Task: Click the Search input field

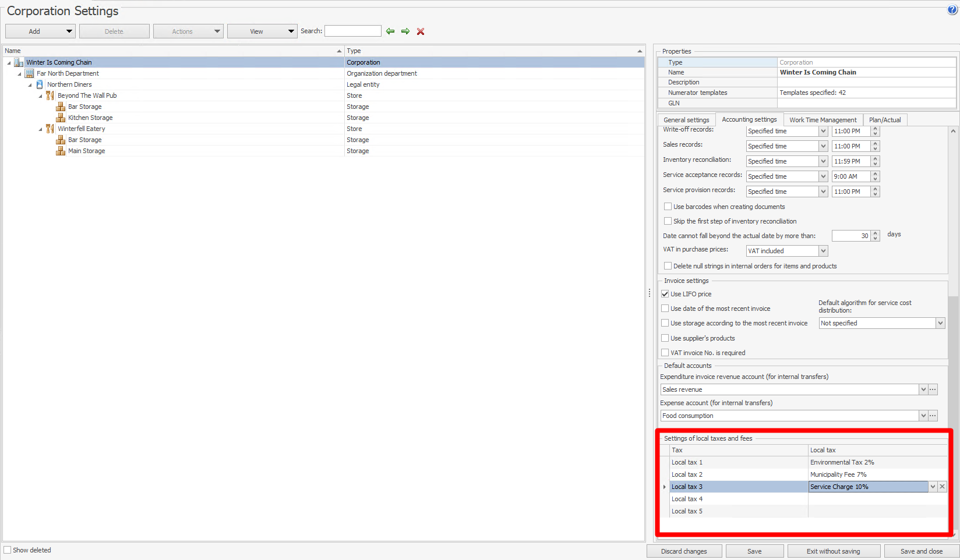Action: (x=352, y=31)
